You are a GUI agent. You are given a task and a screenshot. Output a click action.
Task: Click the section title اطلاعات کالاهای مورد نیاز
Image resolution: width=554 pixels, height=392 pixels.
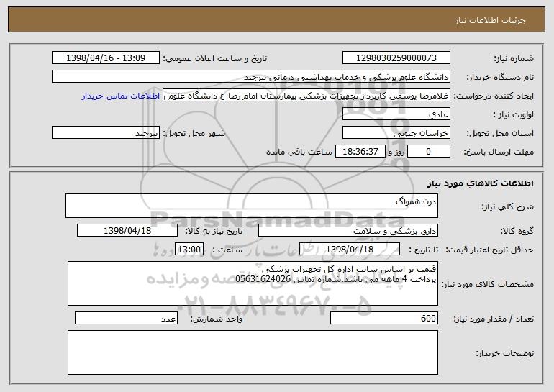(480, 183)
